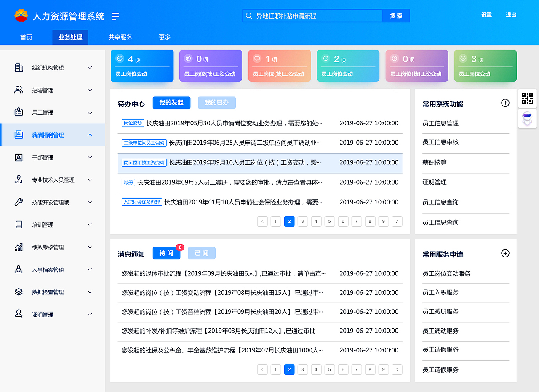Toggle to 已阅 messages view

tap(201, 253)
